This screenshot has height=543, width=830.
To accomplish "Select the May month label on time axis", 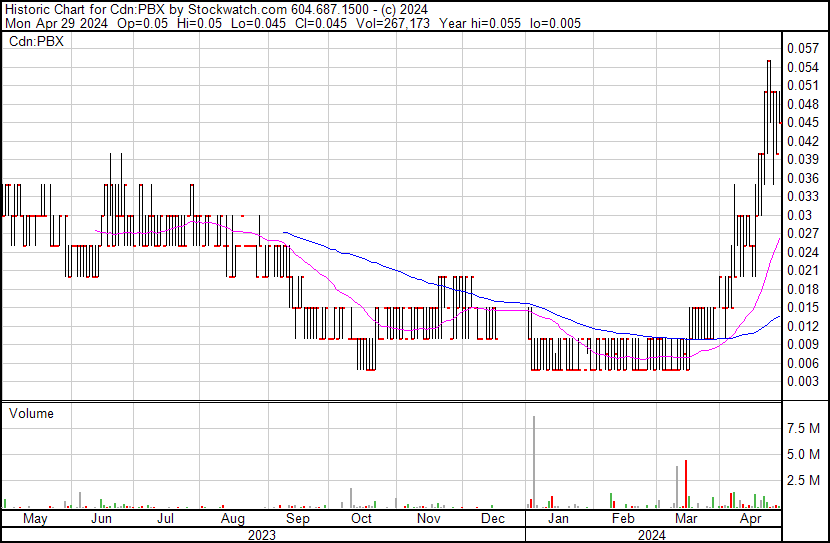I will click(34, 519).
